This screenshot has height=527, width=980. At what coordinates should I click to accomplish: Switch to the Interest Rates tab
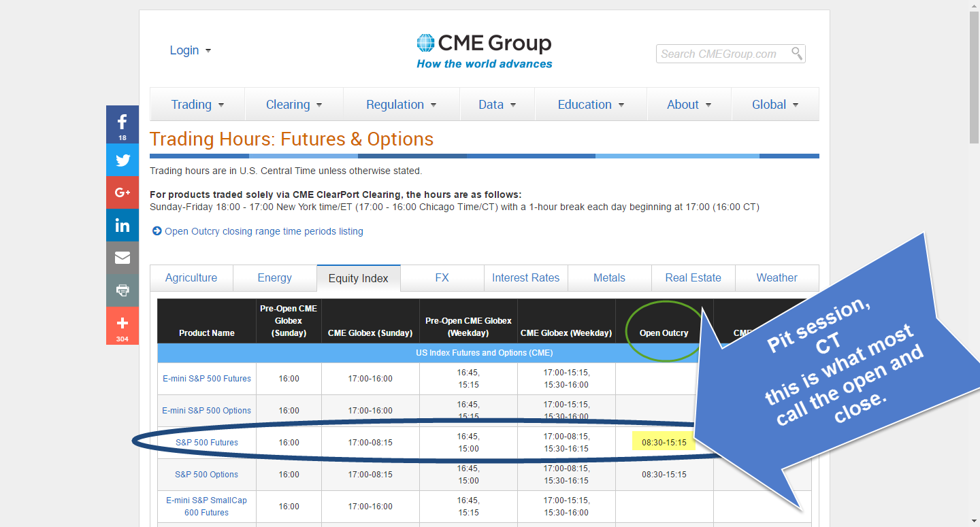click(526, 278)
